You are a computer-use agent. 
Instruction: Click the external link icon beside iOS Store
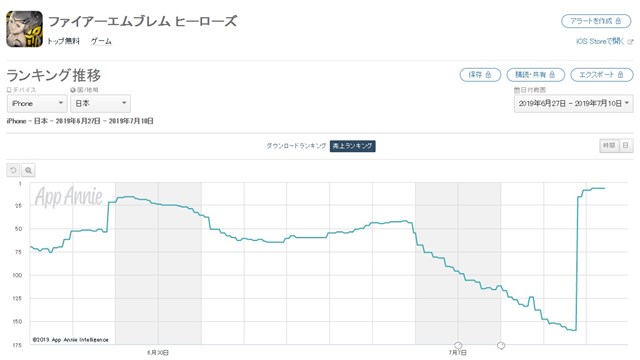tap(630, 42)
